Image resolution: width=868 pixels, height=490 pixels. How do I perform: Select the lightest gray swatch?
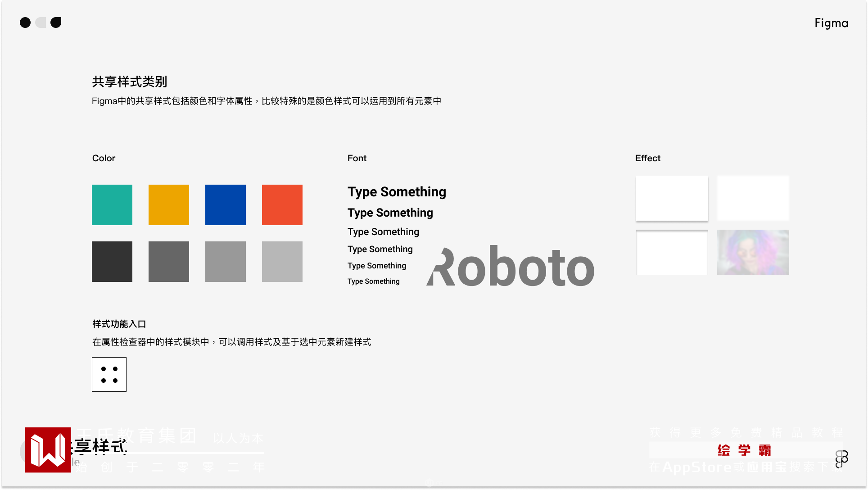282,262
